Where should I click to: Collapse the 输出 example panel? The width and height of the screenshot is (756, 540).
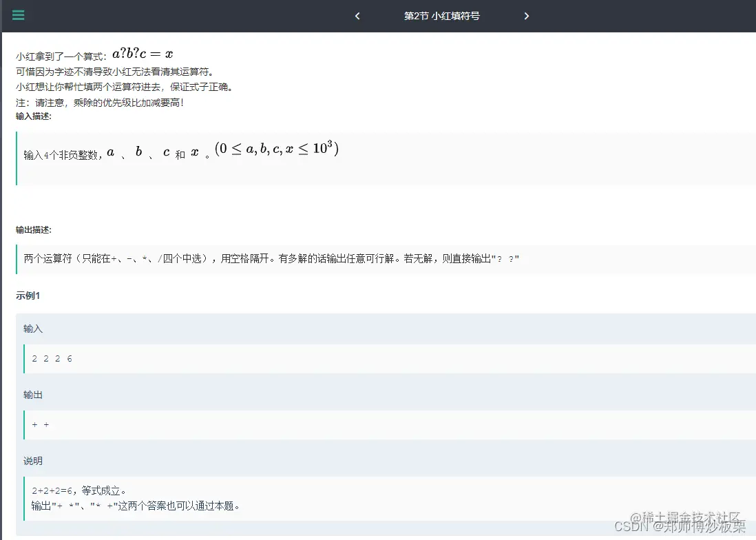[33, 395]
